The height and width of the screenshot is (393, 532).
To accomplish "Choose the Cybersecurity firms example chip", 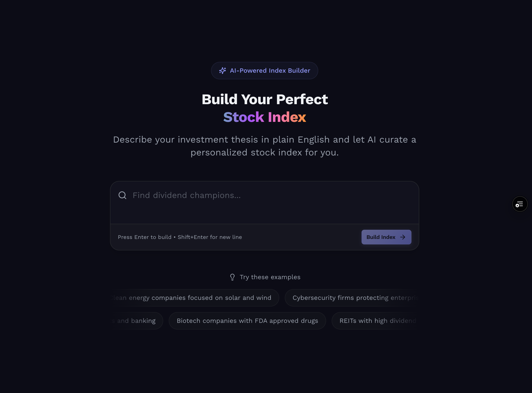I will pyautogui.click(x=352, y=298).
